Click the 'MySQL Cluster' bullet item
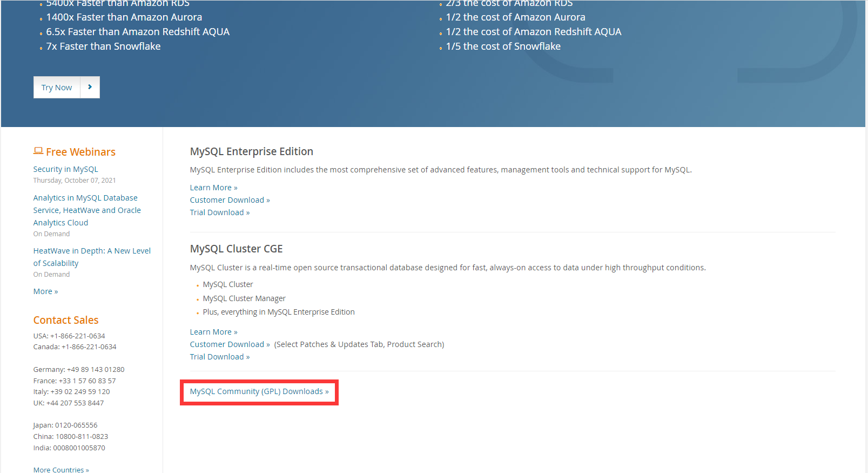 pyautogui.click(x=228, y=284)
